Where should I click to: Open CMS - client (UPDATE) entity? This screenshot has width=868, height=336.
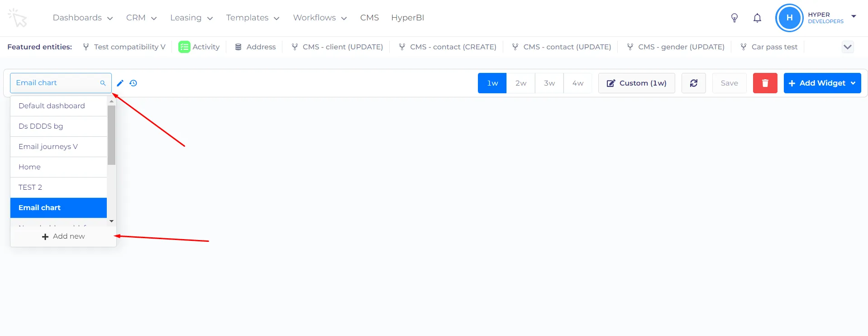[x=338, y=47]
